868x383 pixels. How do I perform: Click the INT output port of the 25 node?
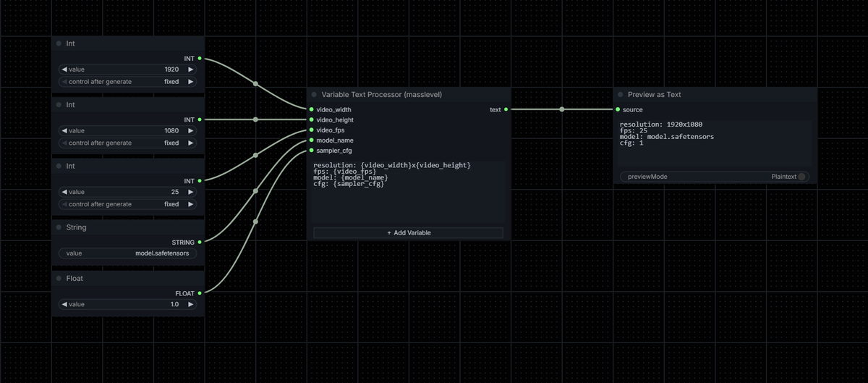(199, 181)
